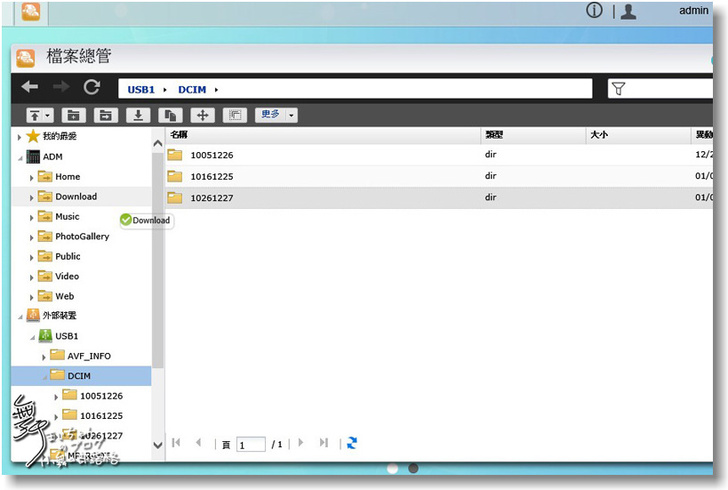728x490 pixels.
Task: Click the filter funnel icon
Action: 618,88
